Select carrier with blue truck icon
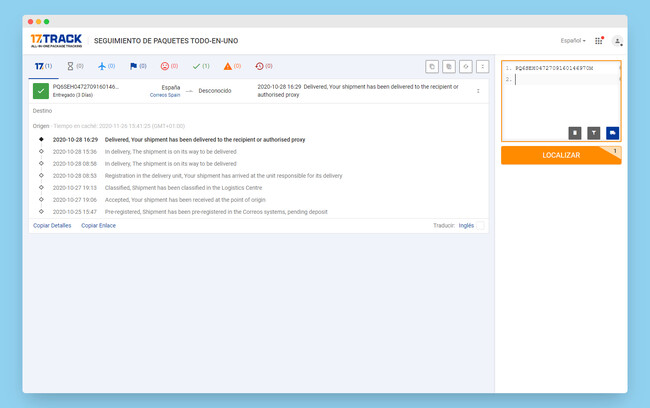Screen dimensions: 650x408 pyautogui.click(x=612, y=132)
